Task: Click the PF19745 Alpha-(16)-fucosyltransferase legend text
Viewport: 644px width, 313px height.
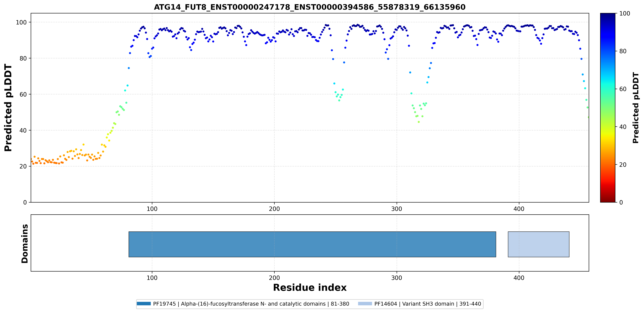Action: point(251,304)
